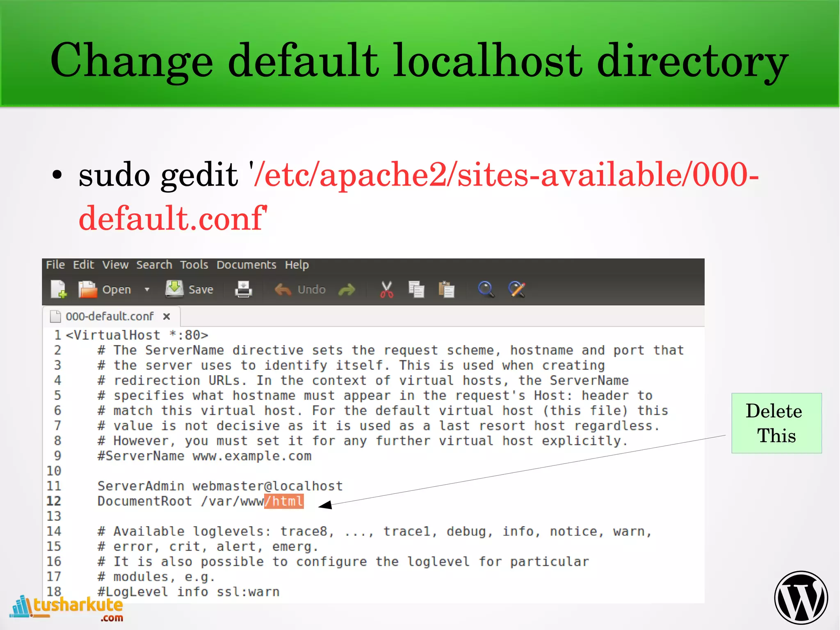Click the tusharkute.com logo
Screen dimensions: 840x630
pos(67,609)
